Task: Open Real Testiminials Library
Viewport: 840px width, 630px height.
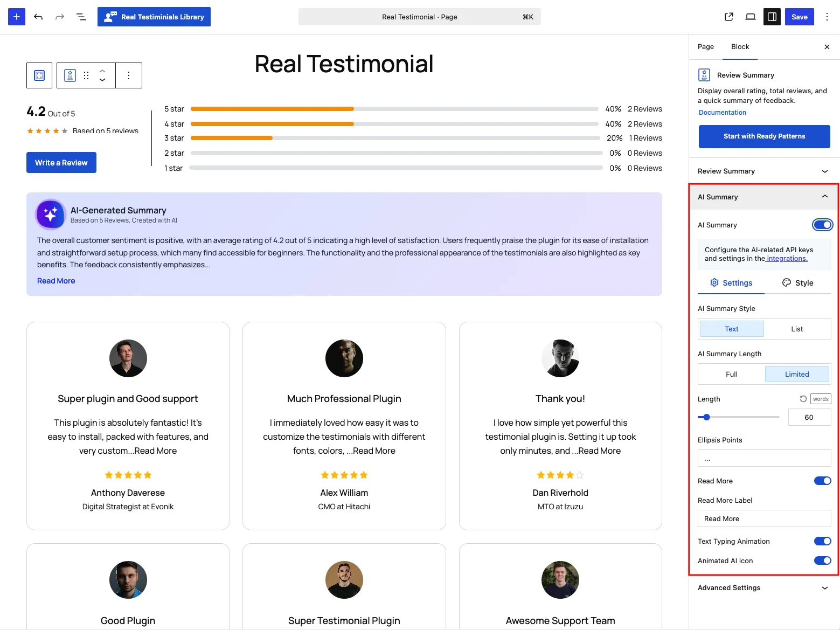Action: pos(154,17)
